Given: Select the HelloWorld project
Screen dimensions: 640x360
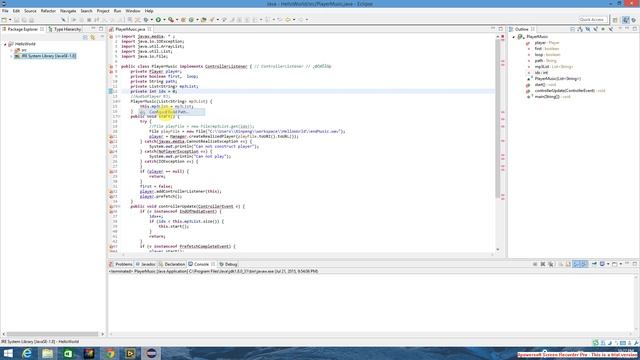Looking at the screenshot, I should pyautogui.click(x=25, y=44).
